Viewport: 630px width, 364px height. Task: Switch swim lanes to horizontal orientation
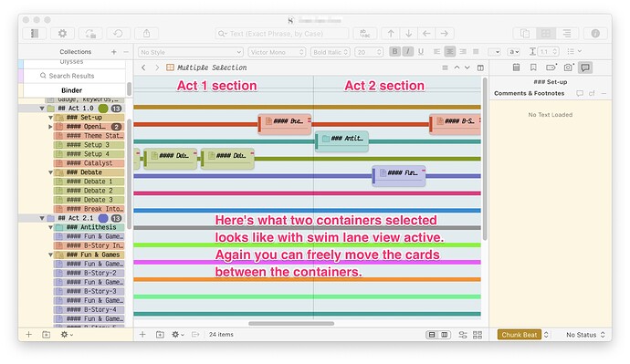pos(432,335)
